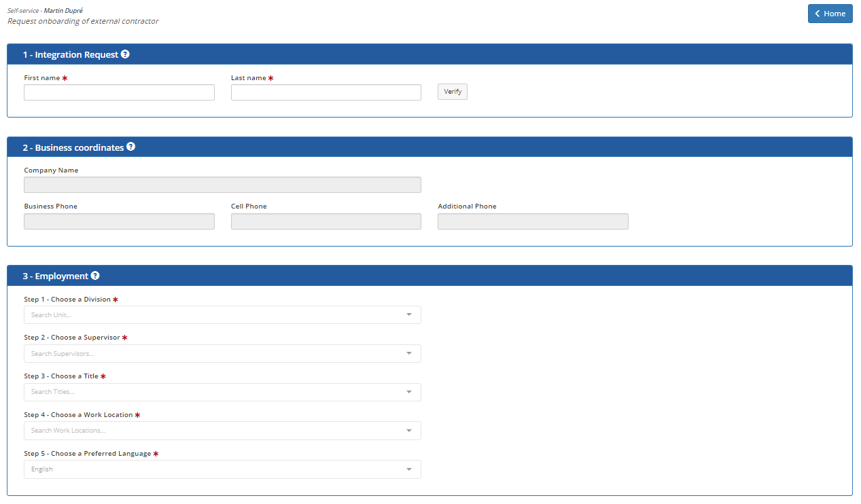861x504 pixels.
Task: Click the 'Step 1 - Choose a Division' label
Action: tap(67, 300)
